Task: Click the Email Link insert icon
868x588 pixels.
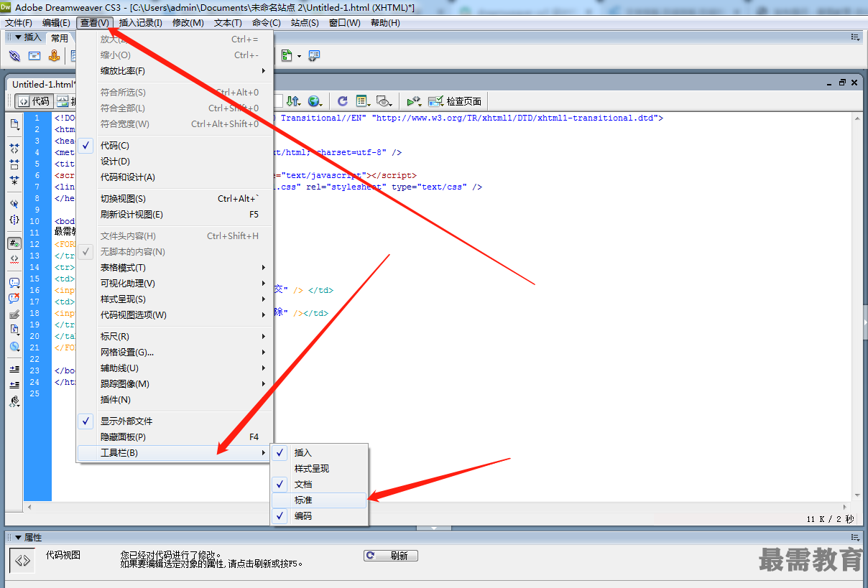Action: pos(34,56)
